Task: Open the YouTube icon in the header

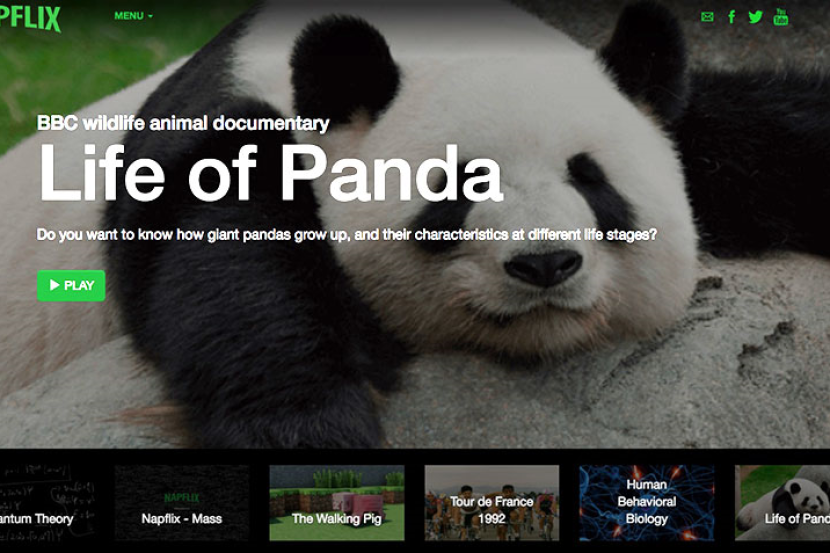Action: click(x=781, y=17)
